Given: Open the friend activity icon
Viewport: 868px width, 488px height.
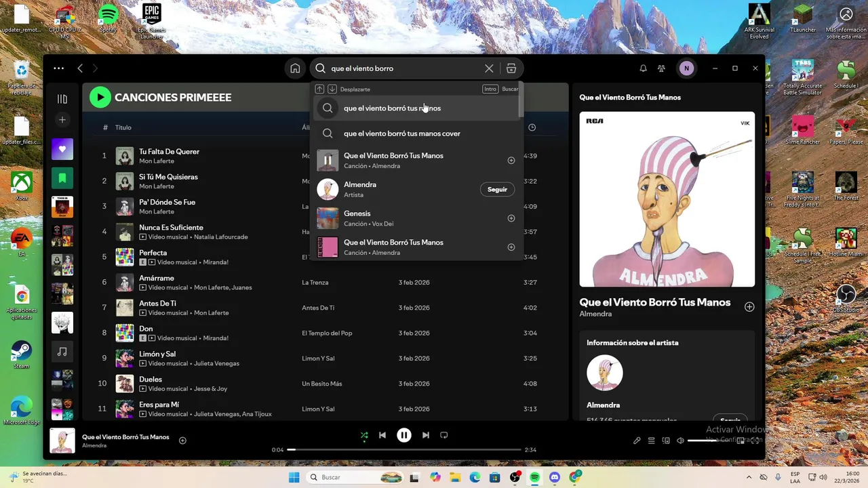Looking at the screenshot, I should (x=661, y=68).
